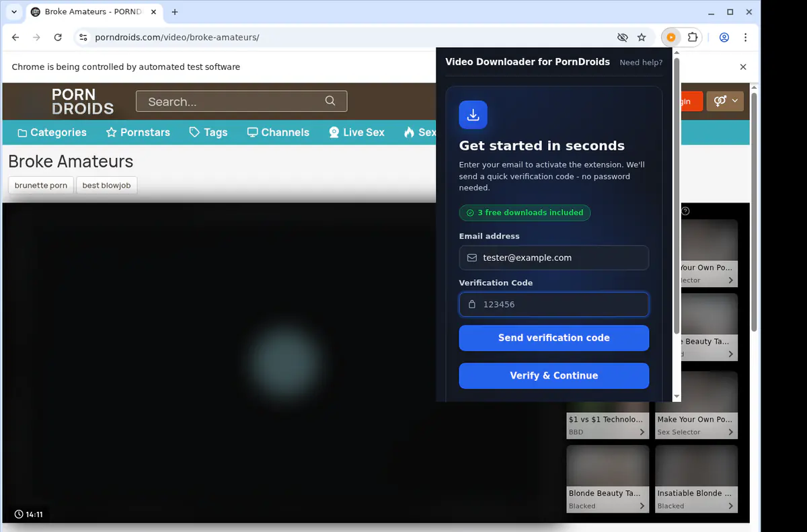Screen dimensions: 807x532
Task: Open the Pornstars menu item
Action: pos(138,132)
